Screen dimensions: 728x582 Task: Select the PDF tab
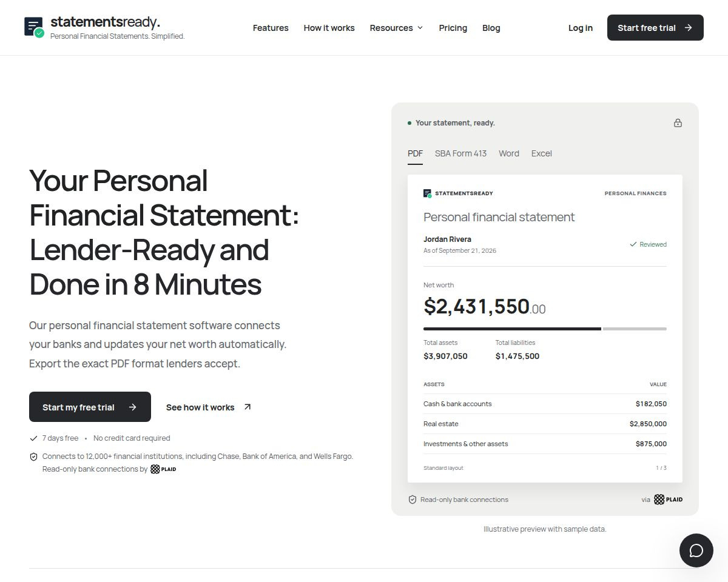[415, 153]
